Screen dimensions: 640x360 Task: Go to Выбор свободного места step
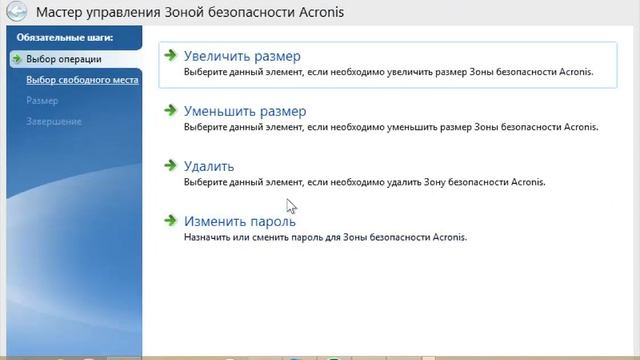[82, 80]
